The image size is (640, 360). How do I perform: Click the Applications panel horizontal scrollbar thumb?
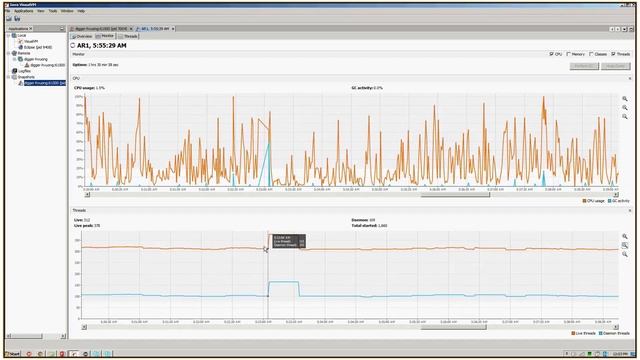(x=26, y=336)
